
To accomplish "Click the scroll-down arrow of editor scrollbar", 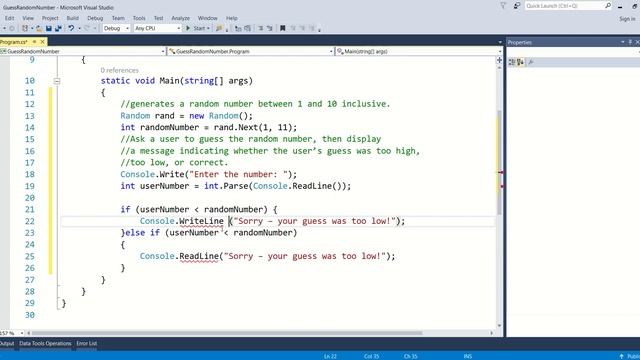I will [500, 326].
